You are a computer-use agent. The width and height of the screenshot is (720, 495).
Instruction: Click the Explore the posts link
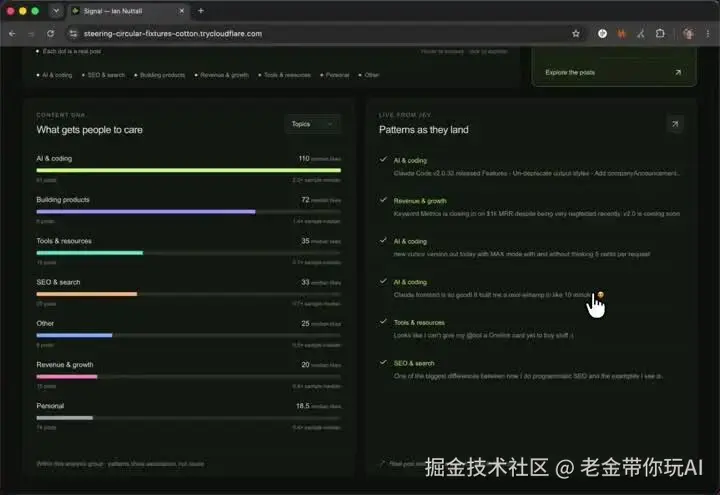point(570,73)
